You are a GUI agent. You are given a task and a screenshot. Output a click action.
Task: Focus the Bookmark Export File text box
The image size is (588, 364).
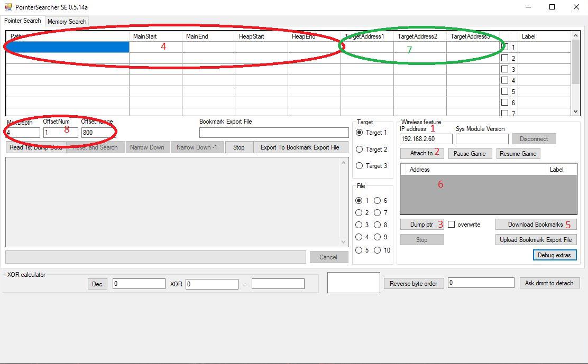point(273,133)
